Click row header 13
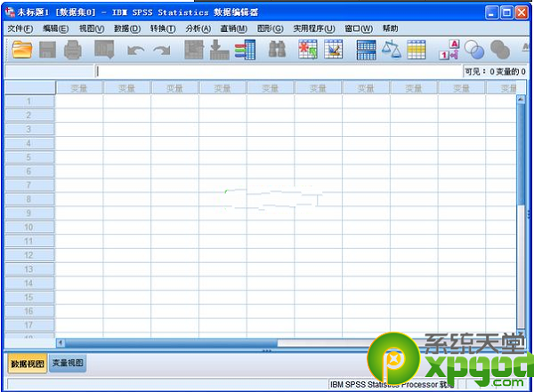This screenshot has height=392, width=534. 29,269
